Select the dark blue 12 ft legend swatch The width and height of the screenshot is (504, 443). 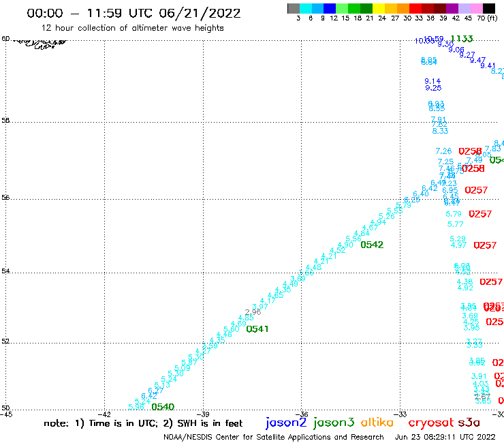(330, 8)
